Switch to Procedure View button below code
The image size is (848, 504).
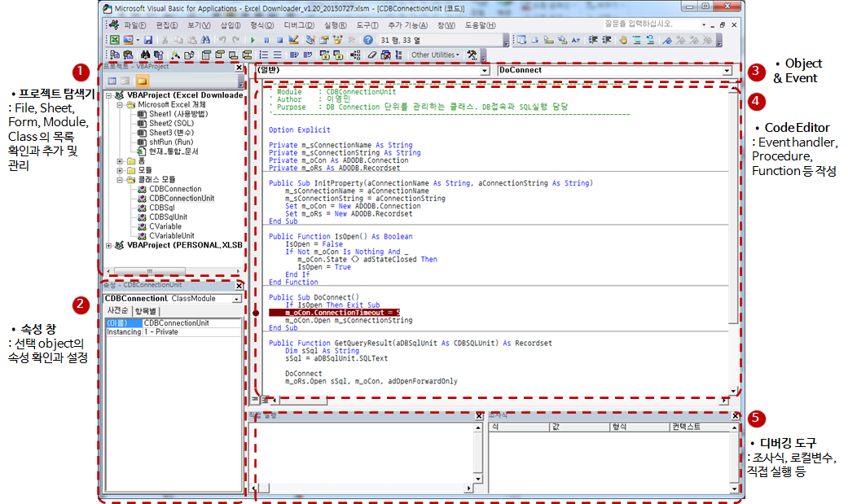coord(253,400)
